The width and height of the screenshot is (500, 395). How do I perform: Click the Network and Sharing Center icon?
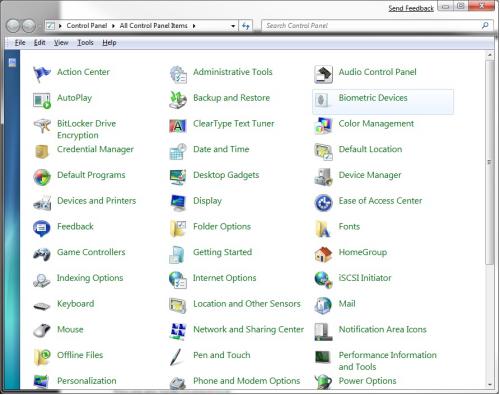tap(178, 332)
